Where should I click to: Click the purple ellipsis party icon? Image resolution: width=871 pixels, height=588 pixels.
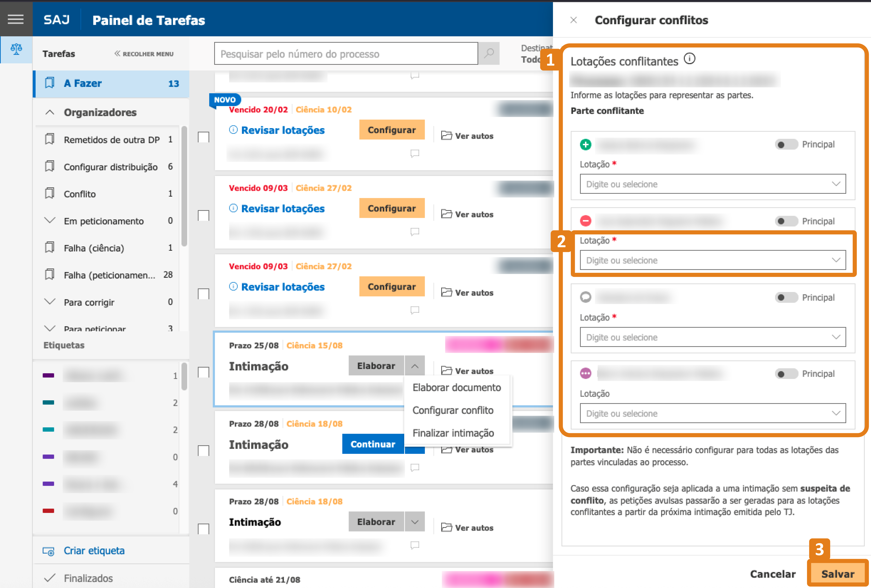(x=585, y=373)
